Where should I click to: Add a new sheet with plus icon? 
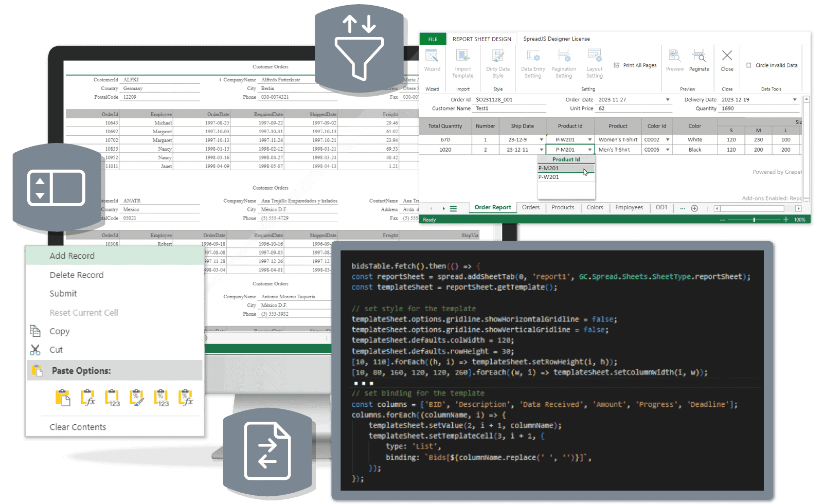click(694, 208)
